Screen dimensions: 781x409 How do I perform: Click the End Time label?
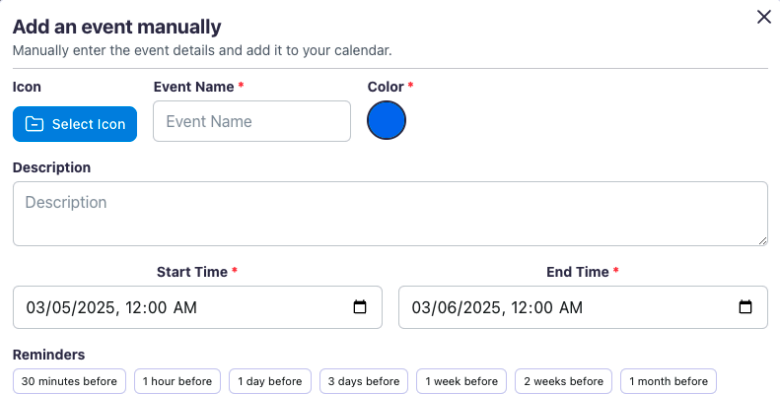577,271
